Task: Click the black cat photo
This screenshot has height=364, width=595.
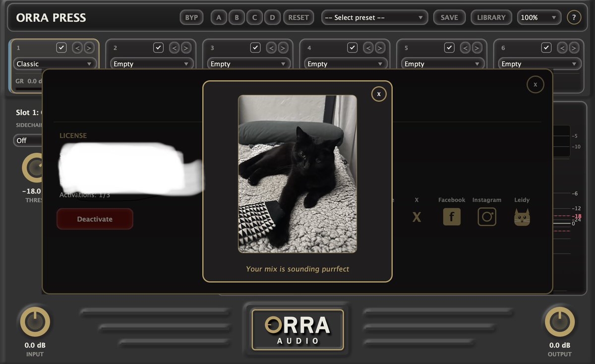Action: (297, 174)
